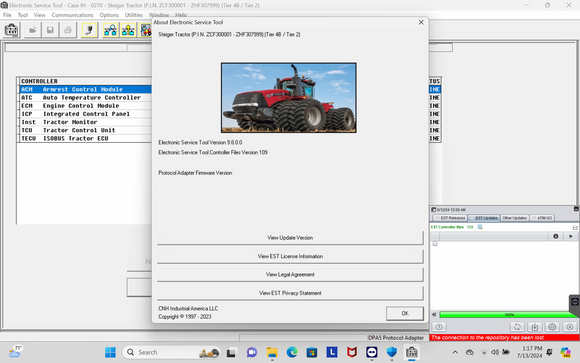
Task: Show hidden system tray icons
Action: pyautogui.click(x=455, y=352)
